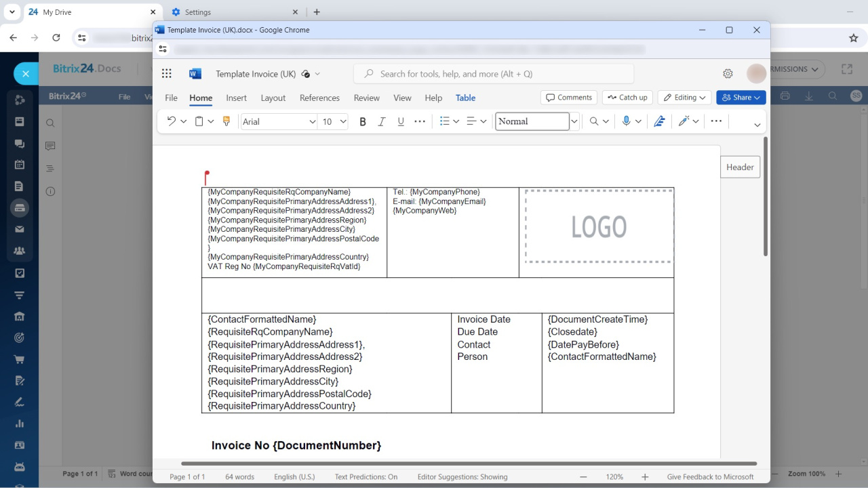Click the zoom in plus control
868x488 pixels.
coord(645,476)
